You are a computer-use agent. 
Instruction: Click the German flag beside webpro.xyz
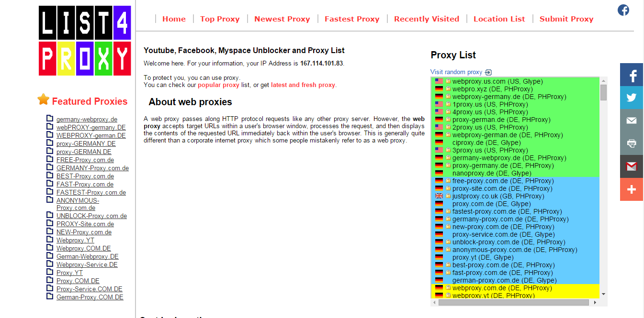pyautogui.click(x=439, y=89)
